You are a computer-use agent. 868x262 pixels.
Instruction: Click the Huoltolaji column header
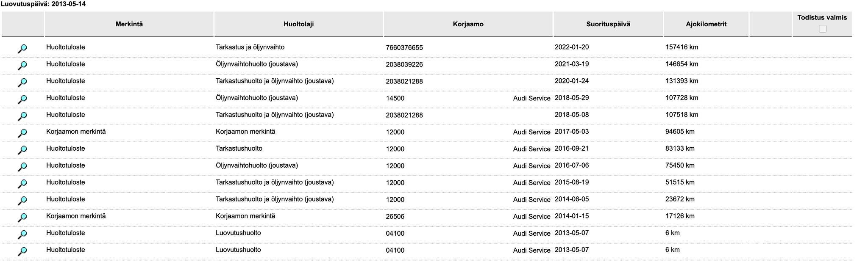pos(298,24)
